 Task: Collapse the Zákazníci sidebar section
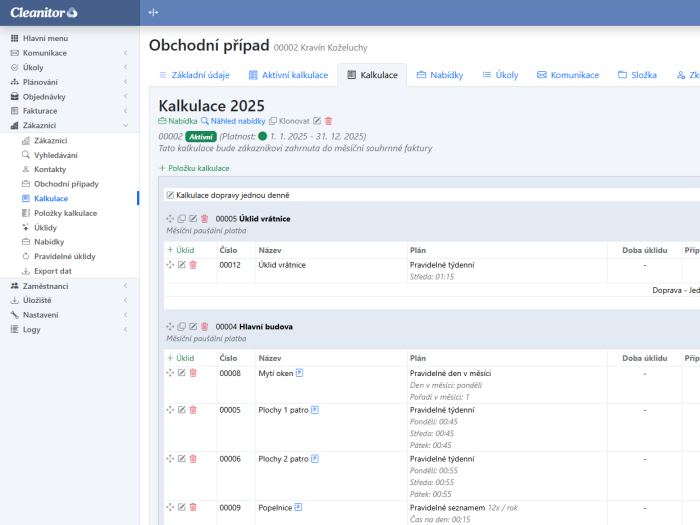coord(125,126)
